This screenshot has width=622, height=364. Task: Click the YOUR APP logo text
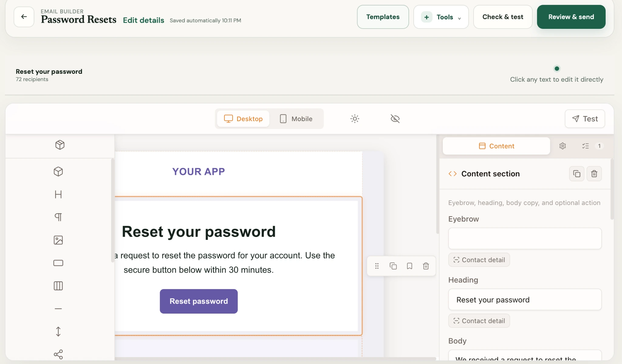[x=199, y=172]
